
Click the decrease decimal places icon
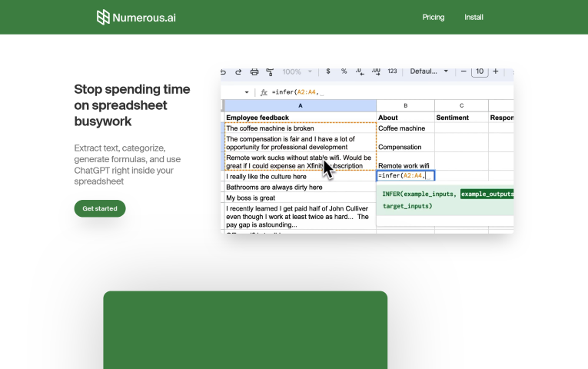point(360,71)
